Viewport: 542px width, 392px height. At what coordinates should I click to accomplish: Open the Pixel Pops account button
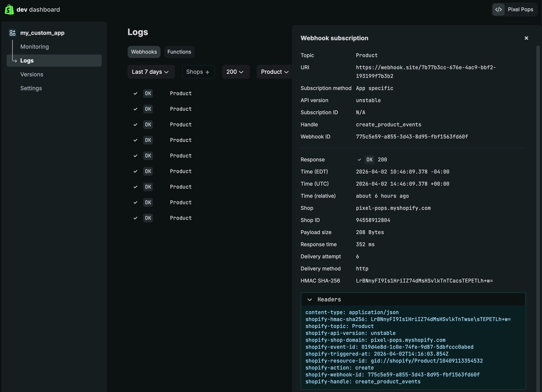point(515,10)
